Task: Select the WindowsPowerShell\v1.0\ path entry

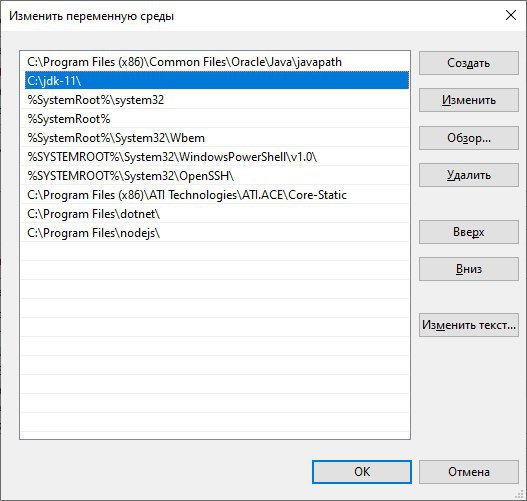Action: [x=217, y=157]
